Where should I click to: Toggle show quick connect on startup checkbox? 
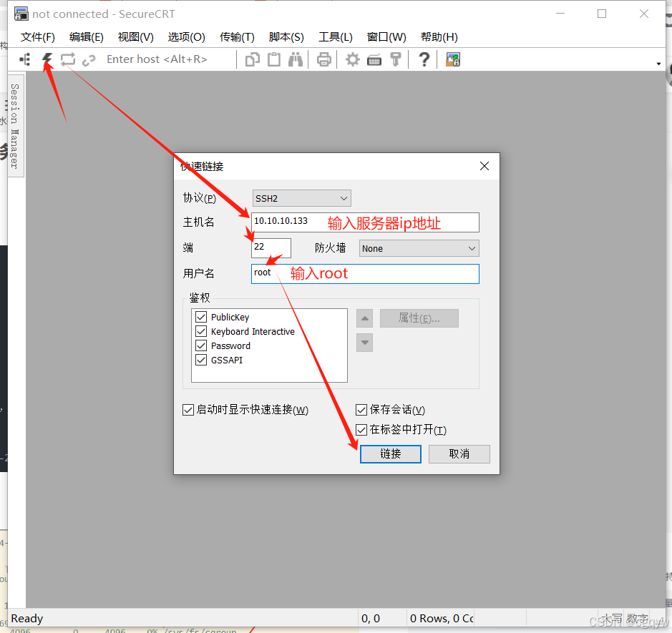click(188, 410)
